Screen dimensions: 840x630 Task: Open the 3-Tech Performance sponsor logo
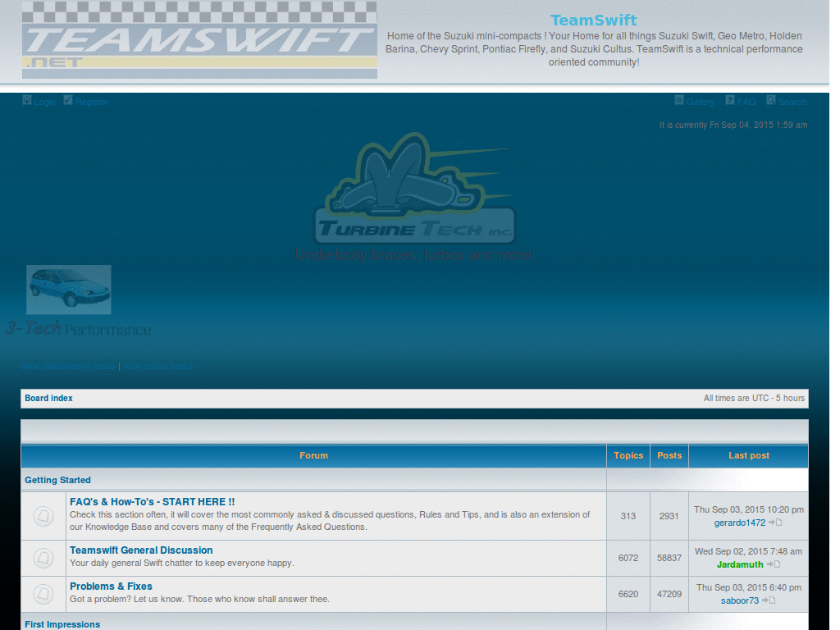click(78, 328)
